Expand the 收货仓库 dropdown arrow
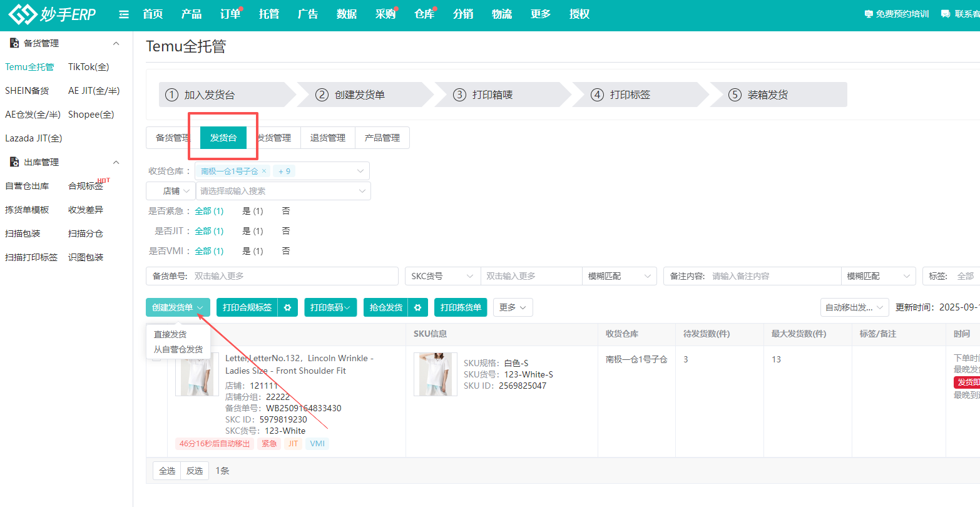Screen dimensions: 980x507 [x=360, y=171]
